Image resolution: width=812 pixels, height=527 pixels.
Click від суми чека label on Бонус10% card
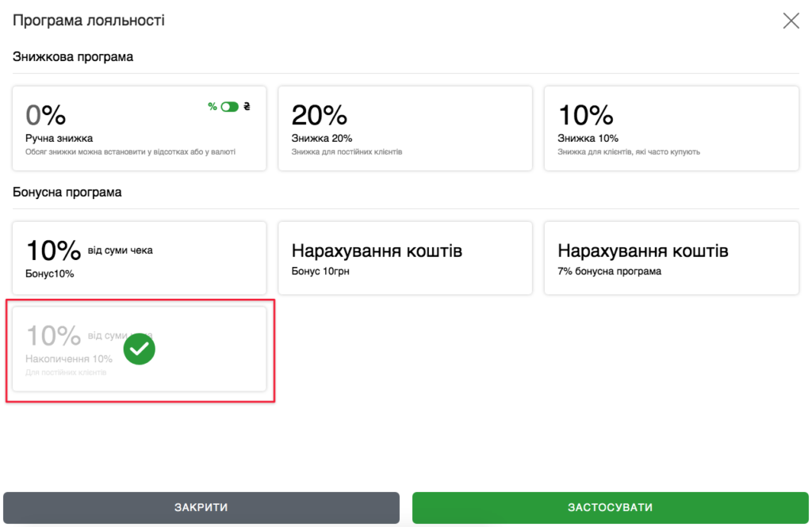(x=120, y=250)
